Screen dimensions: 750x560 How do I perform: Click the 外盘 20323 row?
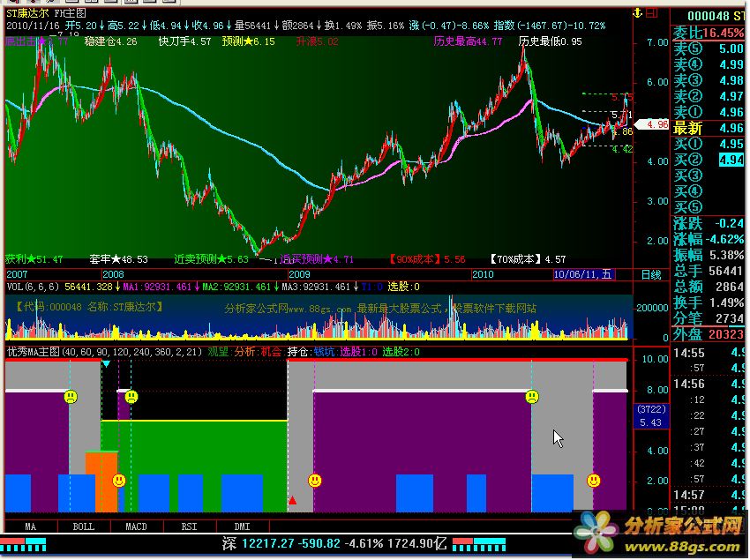pyautogui.click(x=709, y=334)
